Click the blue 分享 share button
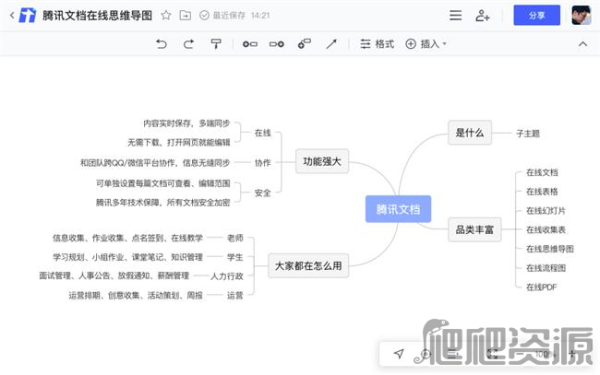This screenshot has height=375, width=600. pyautogui.click(x=536, y=15)
